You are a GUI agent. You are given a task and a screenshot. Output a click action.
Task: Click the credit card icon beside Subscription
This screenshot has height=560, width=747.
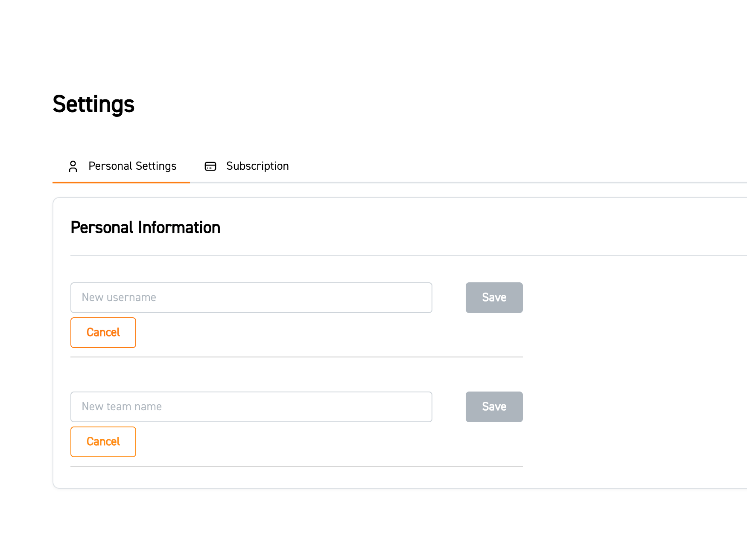[210, 166]
